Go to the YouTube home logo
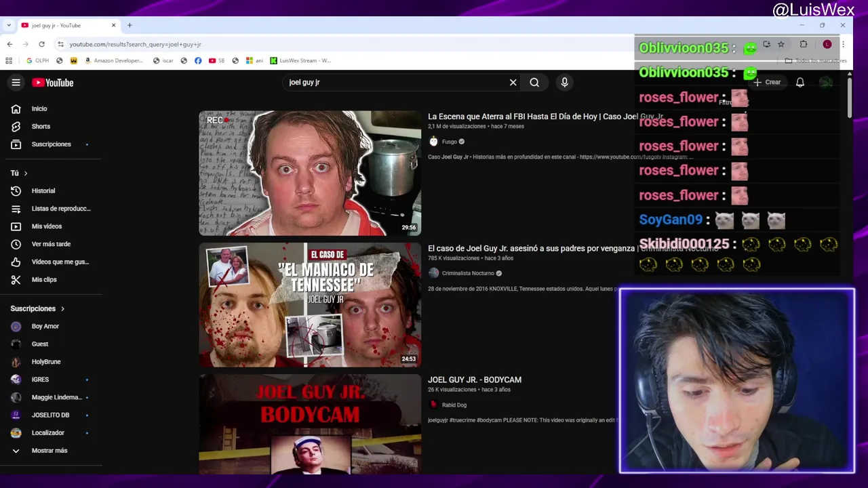This screenshot has height=488, width=868. pos(52,83)
